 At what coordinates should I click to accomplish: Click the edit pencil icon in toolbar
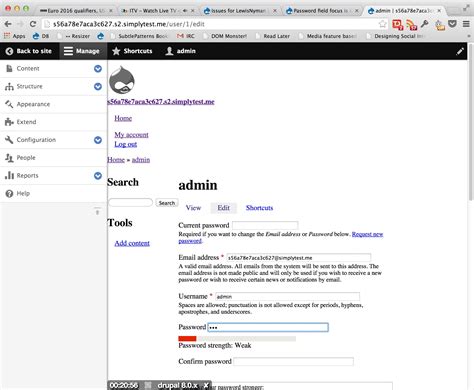click(460, 51)
